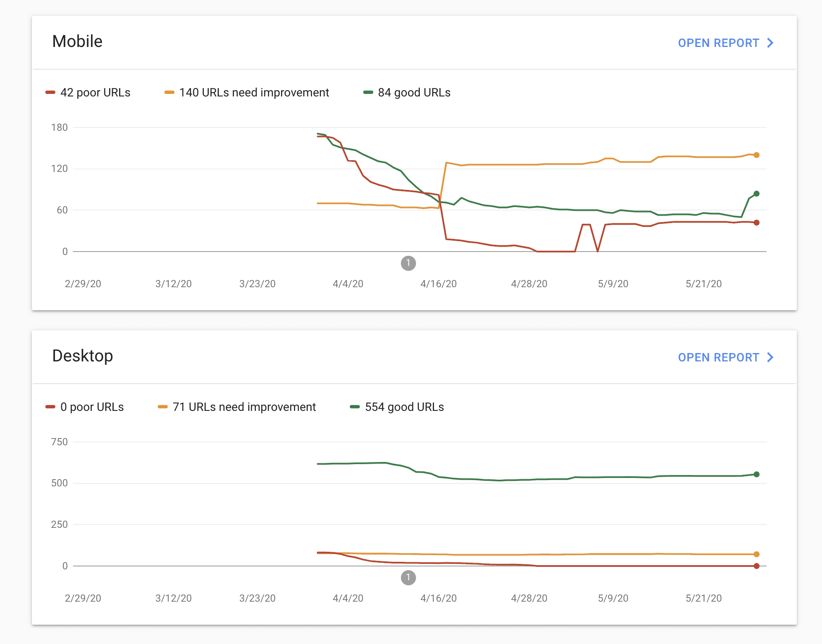Open the Desktop report via OPEN REPORT link
The width and height of the screenshot is (822, 644).
click(718, 357)
